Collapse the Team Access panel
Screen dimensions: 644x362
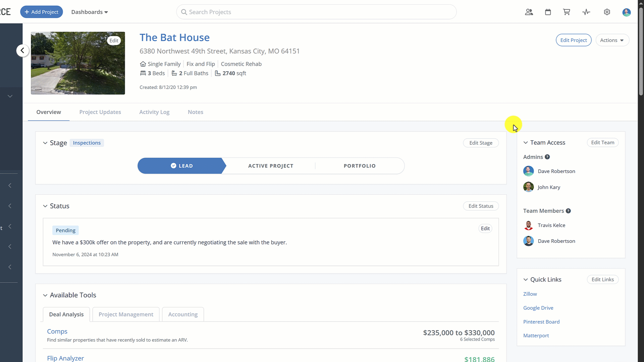(526, 142)
